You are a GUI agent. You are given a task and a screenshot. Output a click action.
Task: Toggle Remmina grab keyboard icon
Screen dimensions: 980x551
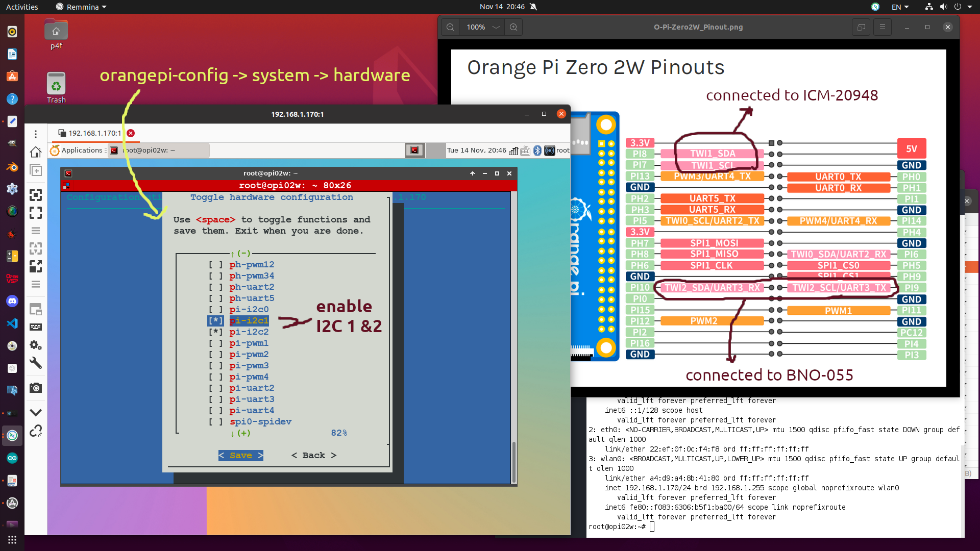click(36, 327)
